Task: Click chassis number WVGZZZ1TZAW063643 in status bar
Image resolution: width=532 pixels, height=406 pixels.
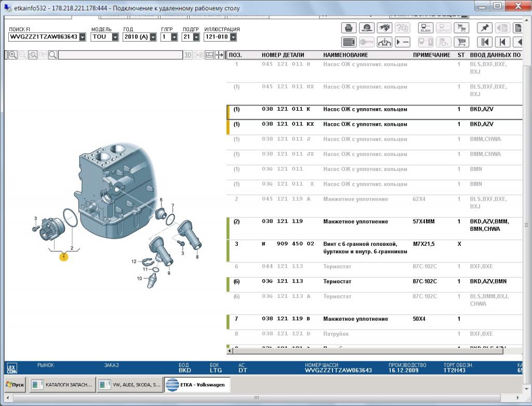Action: (338, 370)
